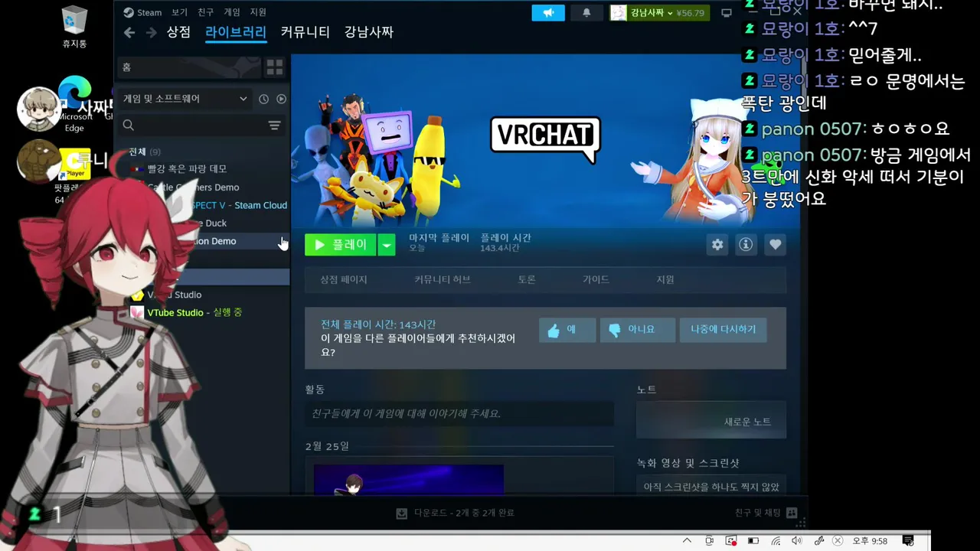Open VRChat 지원 link

point(665,279)
